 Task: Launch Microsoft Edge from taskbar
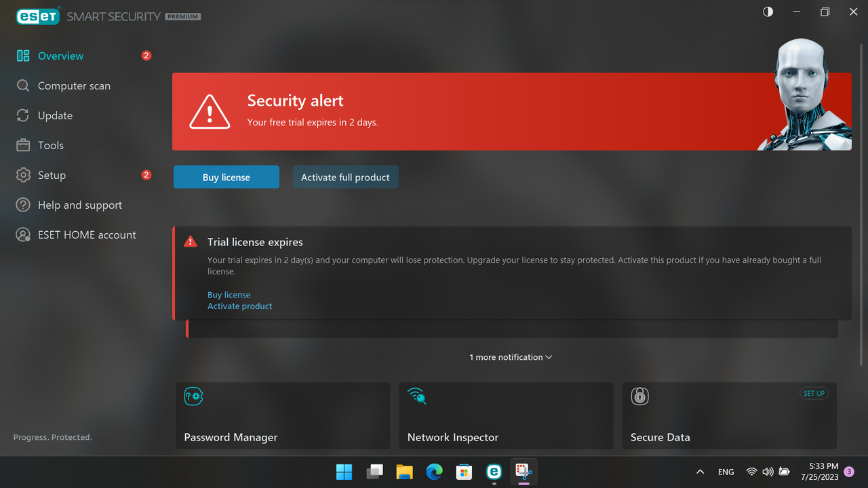[x=434, y=472]
